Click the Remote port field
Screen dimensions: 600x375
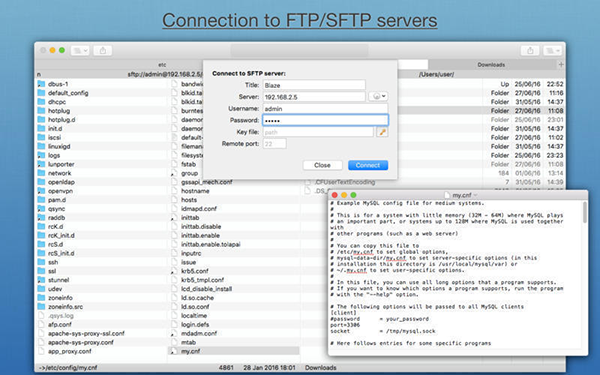click(274, 144)
